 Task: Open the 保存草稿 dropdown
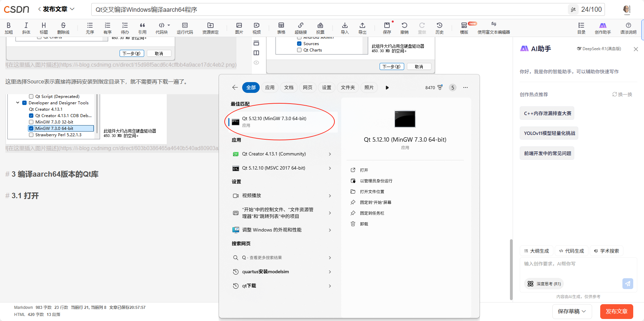click(572, 312)
